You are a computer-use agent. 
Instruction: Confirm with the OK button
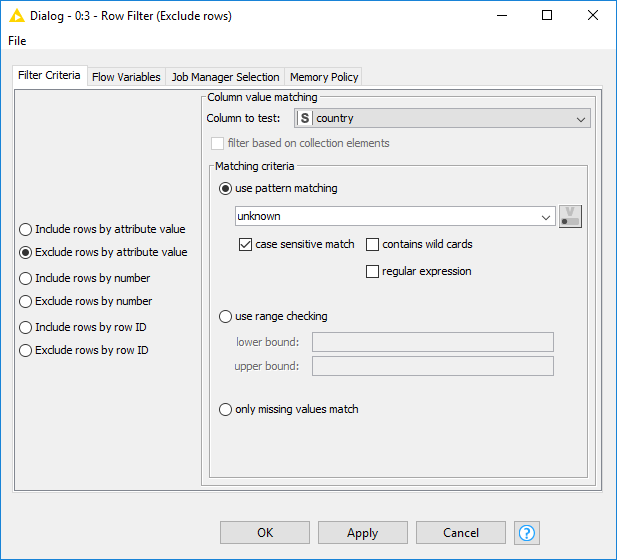tap(265, 533)
